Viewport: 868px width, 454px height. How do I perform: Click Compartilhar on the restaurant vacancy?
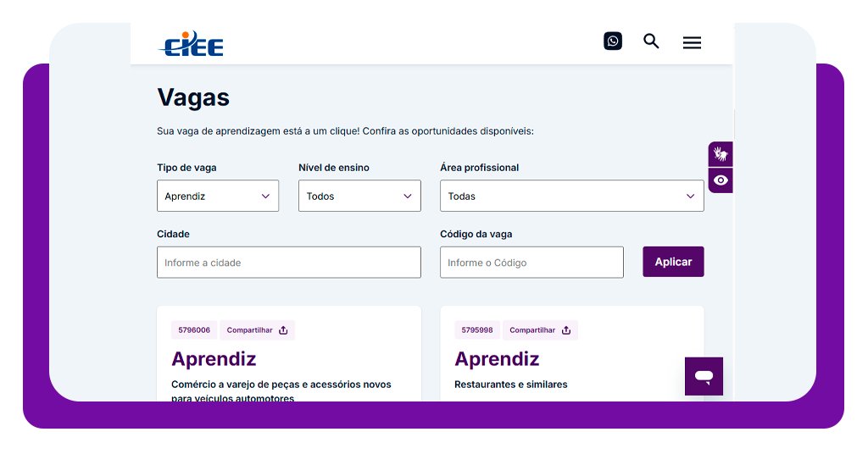[532, 330]
